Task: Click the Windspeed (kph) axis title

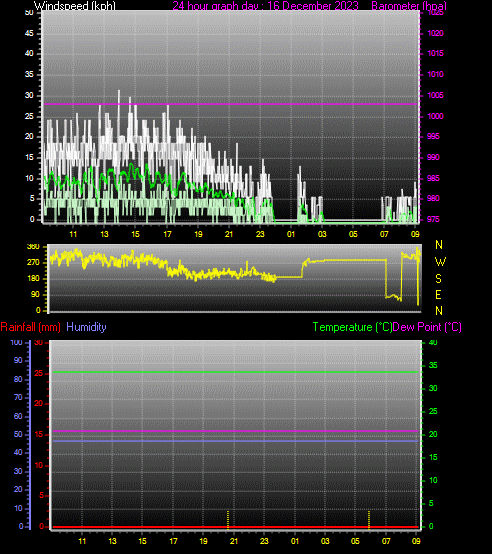Action: coord(75,6)
